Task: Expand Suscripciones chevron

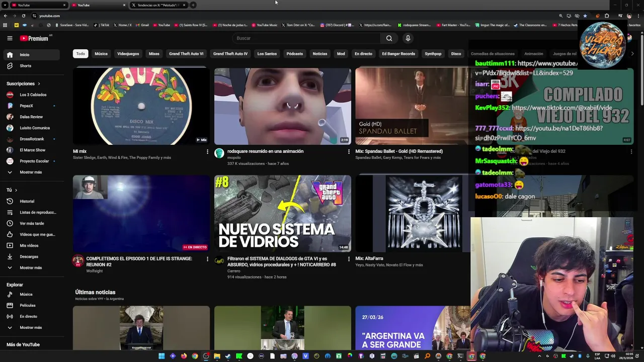Action: pyautogui.click(x=39, y=83)
